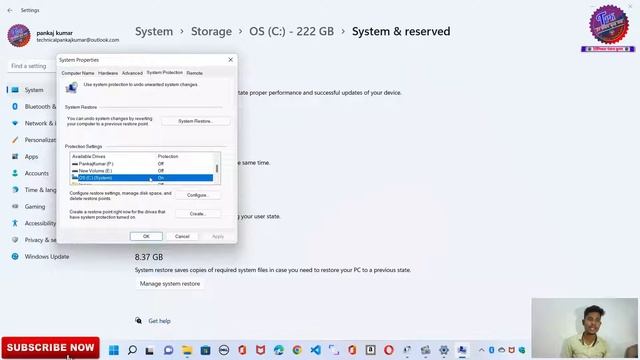Click Configure... button

click(198, 195)
